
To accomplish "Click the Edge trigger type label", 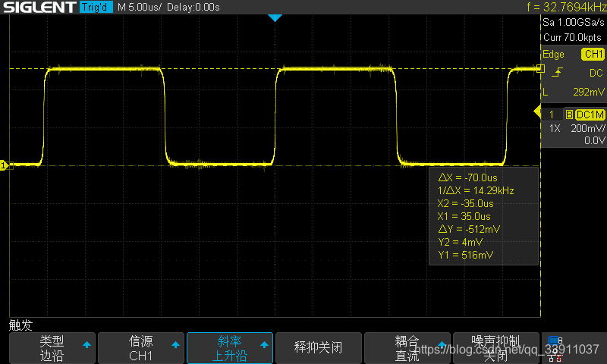I will click(553, 54).
